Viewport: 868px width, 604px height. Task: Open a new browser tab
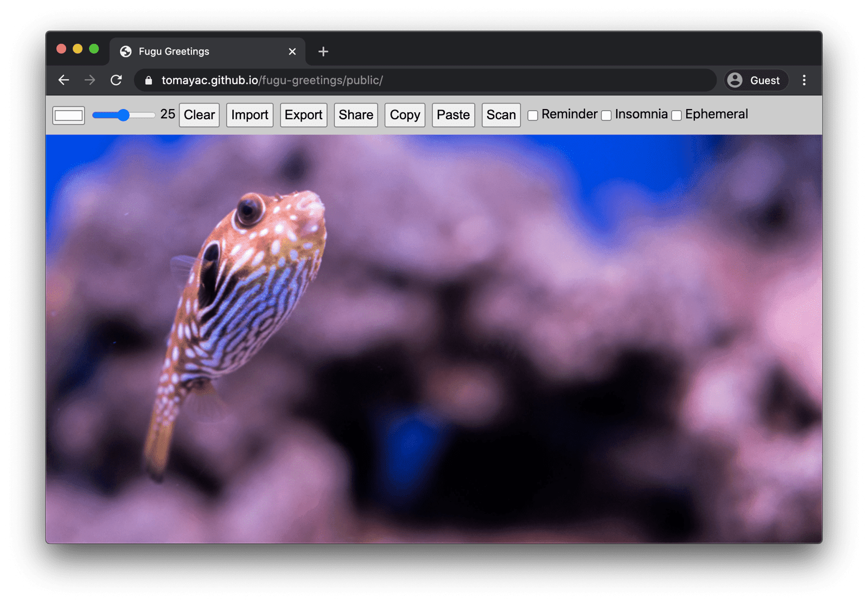[323, 51]
